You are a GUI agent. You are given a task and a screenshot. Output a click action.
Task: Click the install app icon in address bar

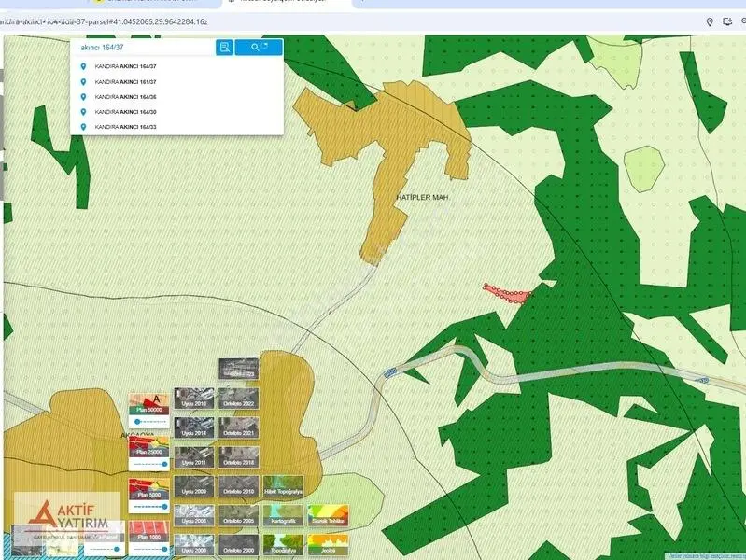tap(727, 21)
